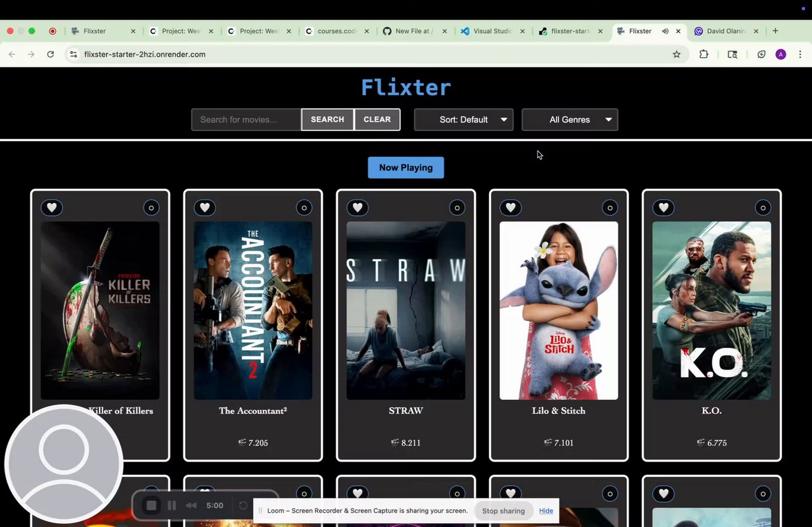Select the Now Playing button
Viewport: 812px width, 527px height.
(406, 168)
